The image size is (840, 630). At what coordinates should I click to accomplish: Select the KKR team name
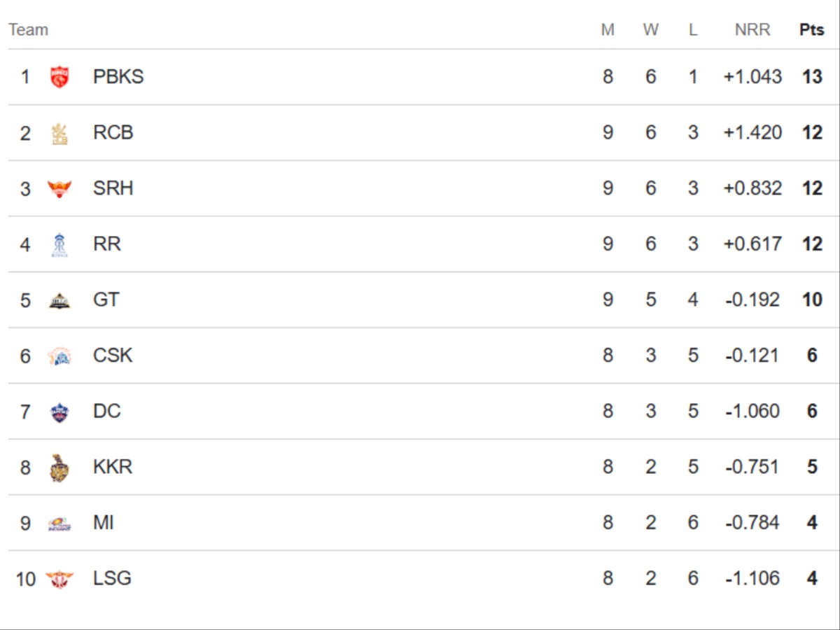[x=113, y=468]
